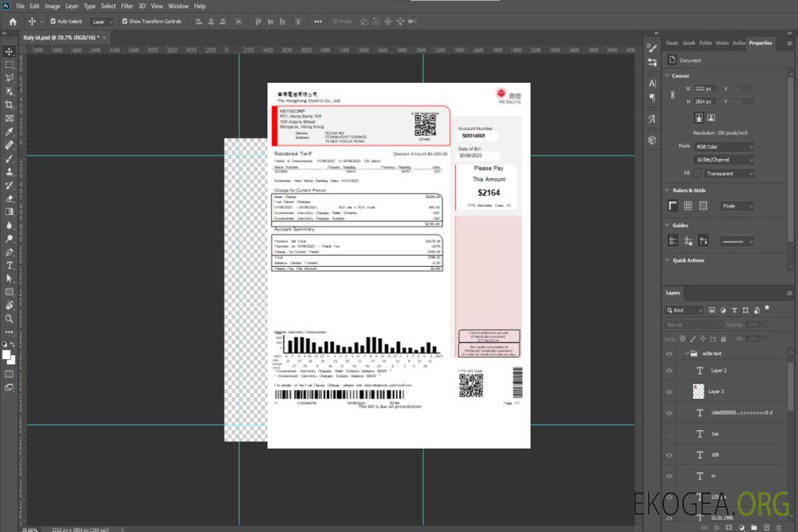This screenshot has height=532, width=798.
Task: Activate the Zoom tool
Action: 10,318
